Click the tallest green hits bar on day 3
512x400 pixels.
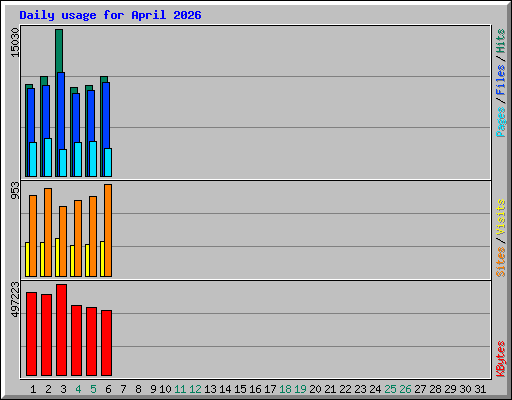59,51
